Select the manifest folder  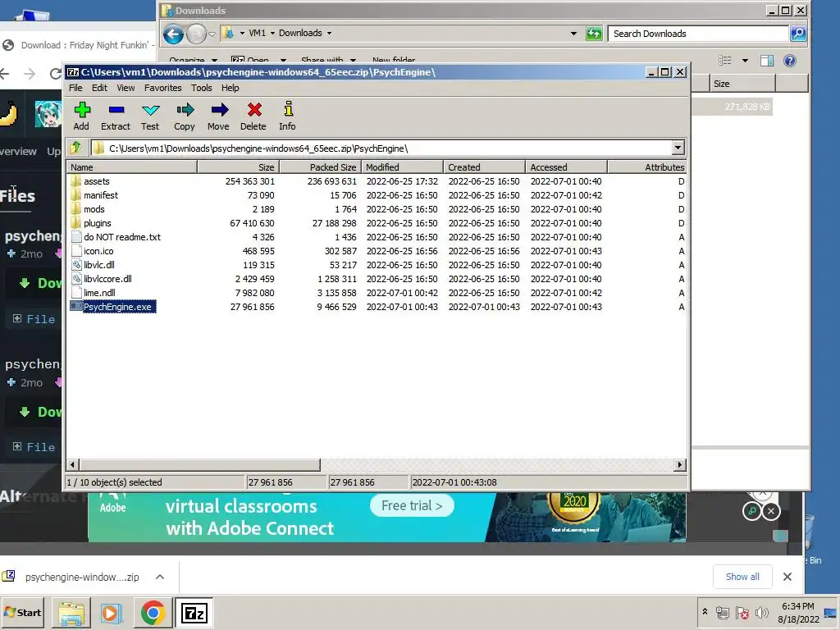(x=101, y=195)
